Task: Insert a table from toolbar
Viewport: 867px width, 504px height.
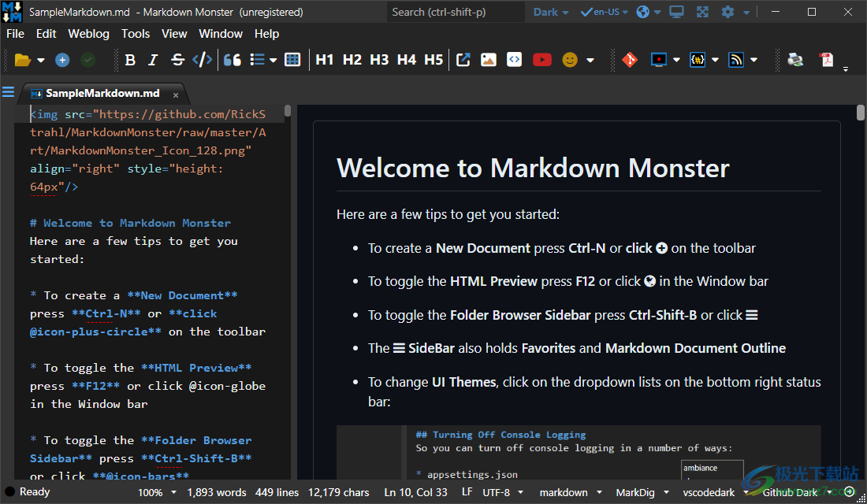Action: coord(292,60)
